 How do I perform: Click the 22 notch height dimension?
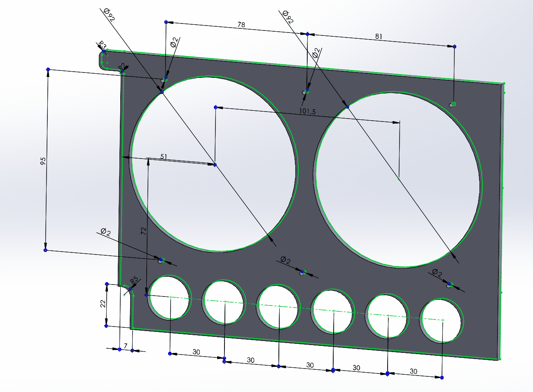[x=103, y=303]
